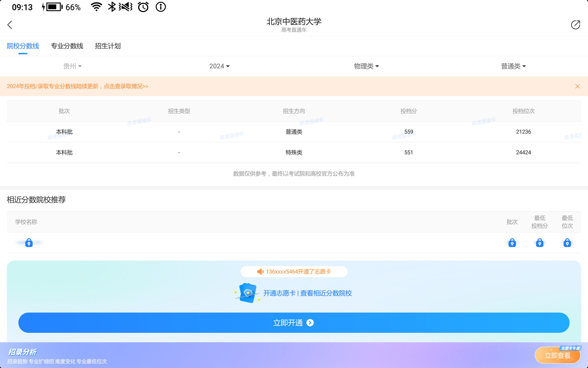Tap the arrow icon on 立即开通

[310, 323]
